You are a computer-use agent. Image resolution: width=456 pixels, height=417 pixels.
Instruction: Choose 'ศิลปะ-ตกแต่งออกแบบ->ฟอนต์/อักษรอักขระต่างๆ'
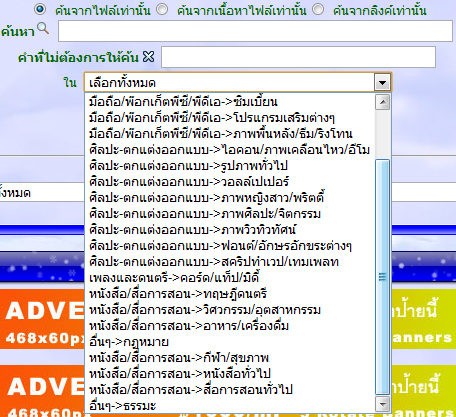[230, 246]
